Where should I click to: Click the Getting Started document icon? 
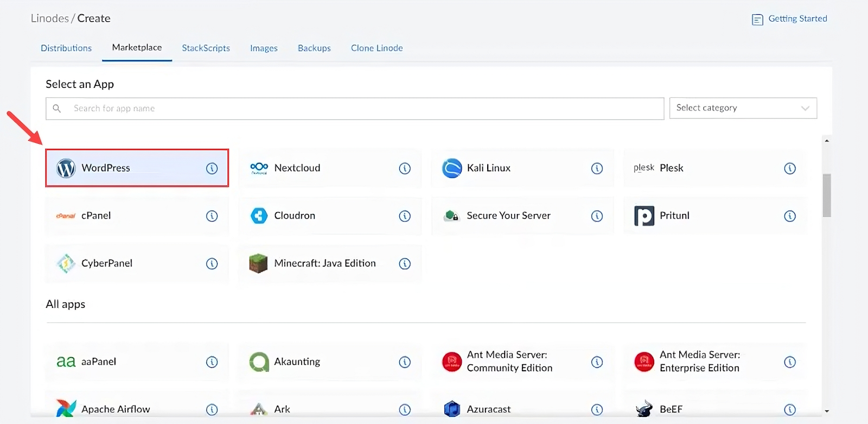pos(757,20)
